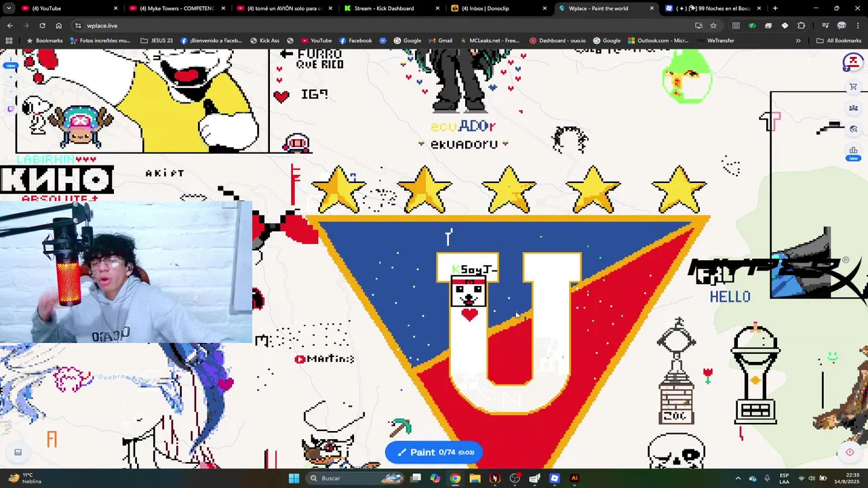Open the alliance group icon
Screen dimensions: 868x488
853,108
